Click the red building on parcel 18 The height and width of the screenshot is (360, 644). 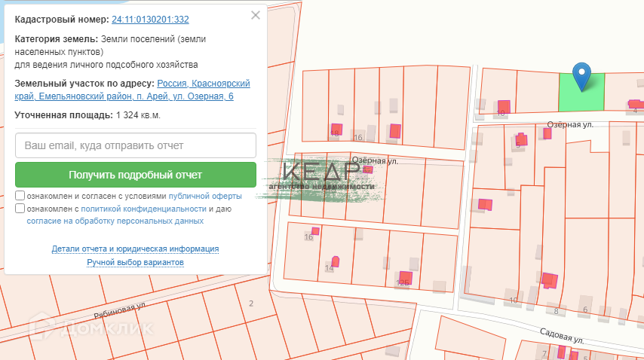(x=336, y=129)
